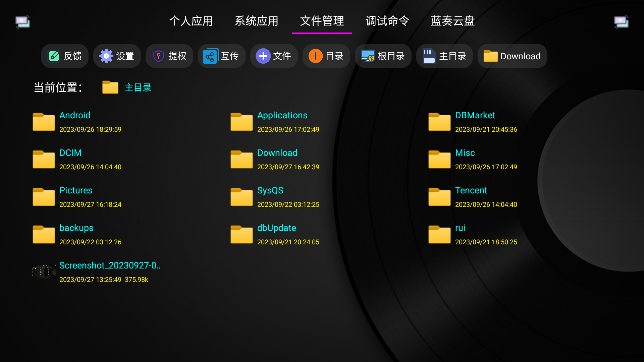Screen dimensions: 644x362
Task: Open the 反馈 feedback tool
Action: coord(64,56)
